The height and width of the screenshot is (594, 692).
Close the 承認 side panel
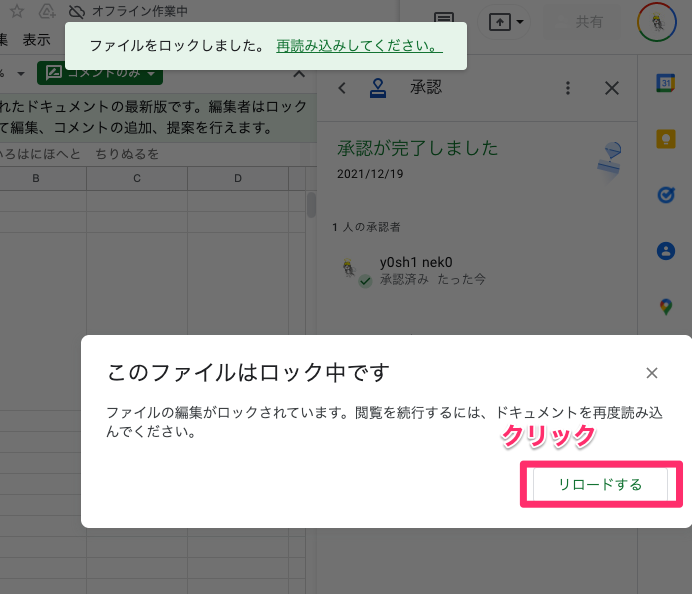click(x=612, y=88)
